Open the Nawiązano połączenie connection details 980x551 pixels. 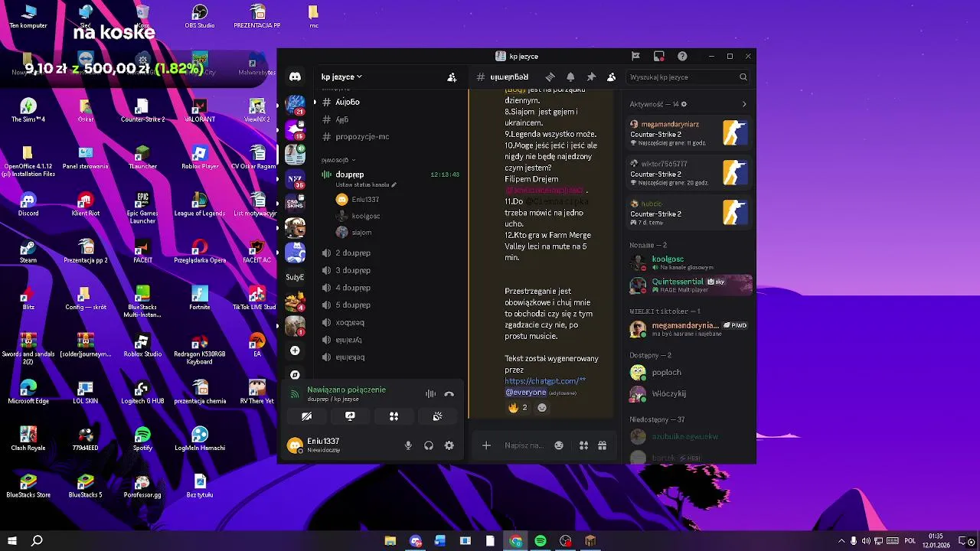(x=346, y=390)
